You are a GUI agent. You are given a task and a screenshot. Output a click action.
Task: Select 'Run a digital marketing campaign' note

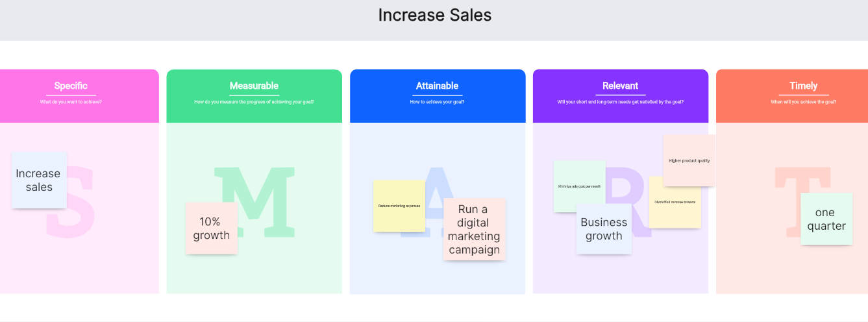(474, 229)
